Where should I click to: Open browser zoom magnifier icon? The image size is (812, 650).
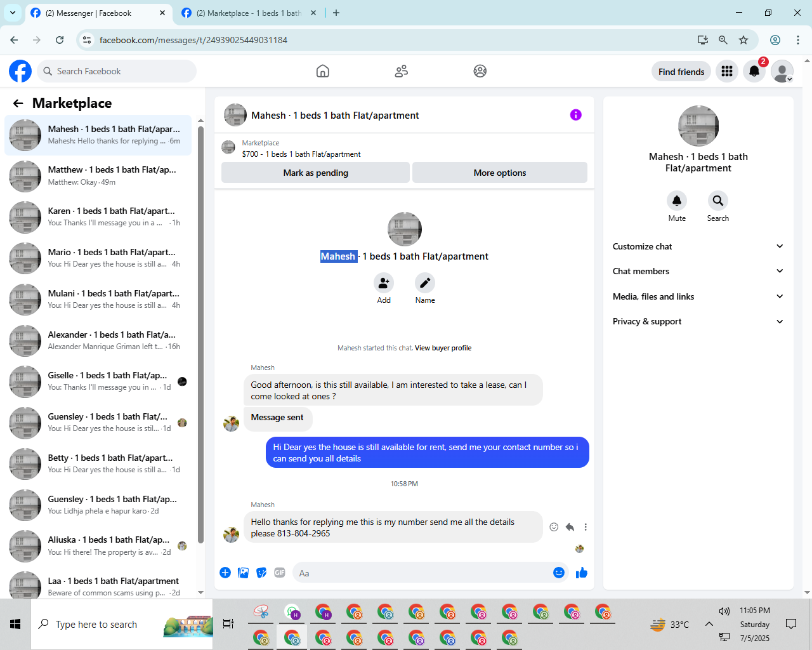point(723,40)
